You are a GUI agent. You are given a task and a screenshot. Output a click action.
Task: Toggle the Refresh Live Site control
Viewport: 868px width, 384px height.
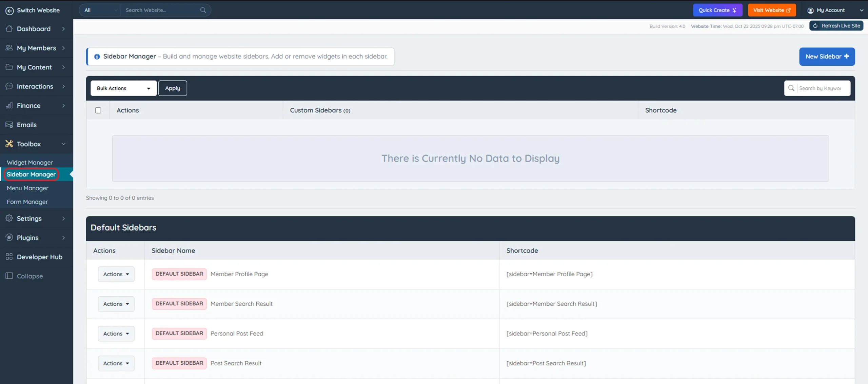tap(836, 25)
